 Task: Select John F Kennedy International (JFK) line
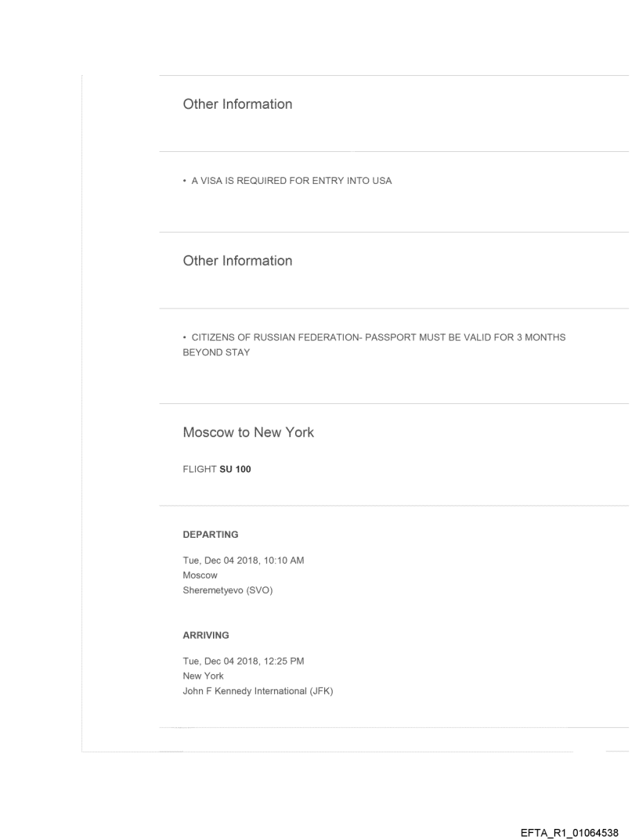(258, 690)
